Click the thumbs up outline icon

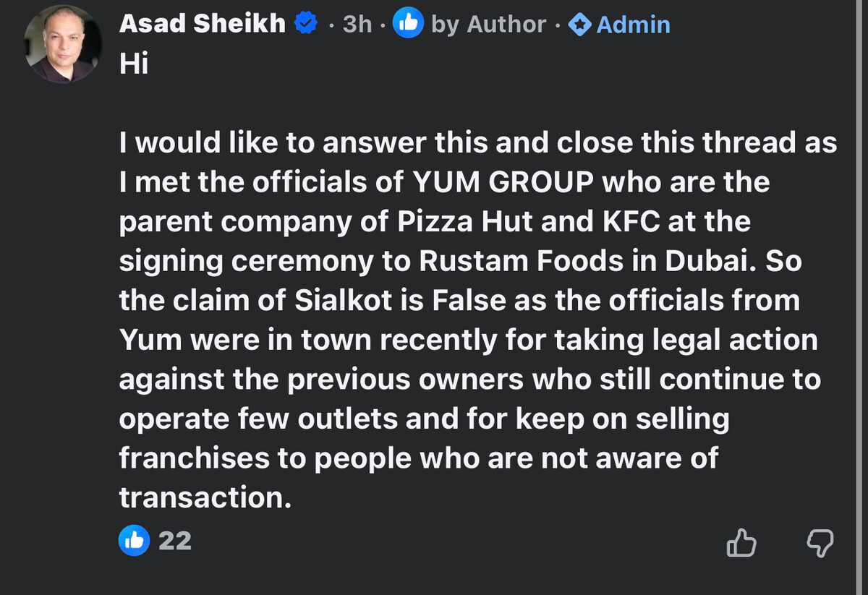point(741,542)
